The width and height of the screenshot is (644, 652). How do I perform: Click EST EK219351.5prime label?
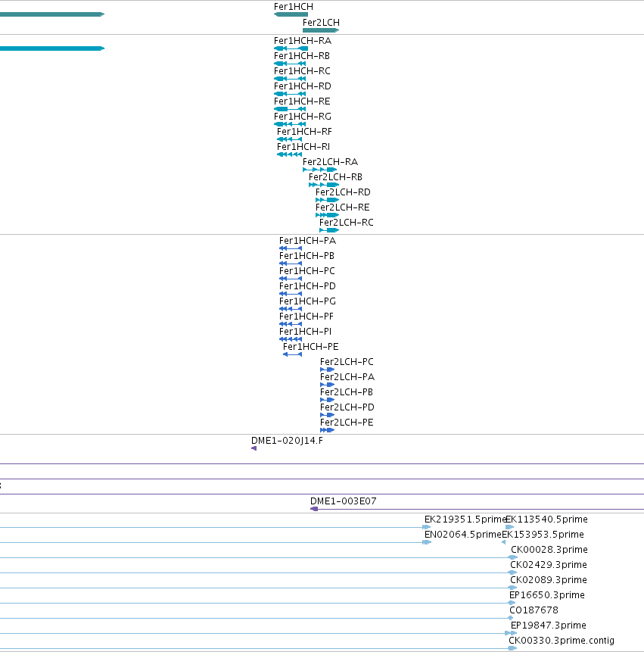(465, 519)
